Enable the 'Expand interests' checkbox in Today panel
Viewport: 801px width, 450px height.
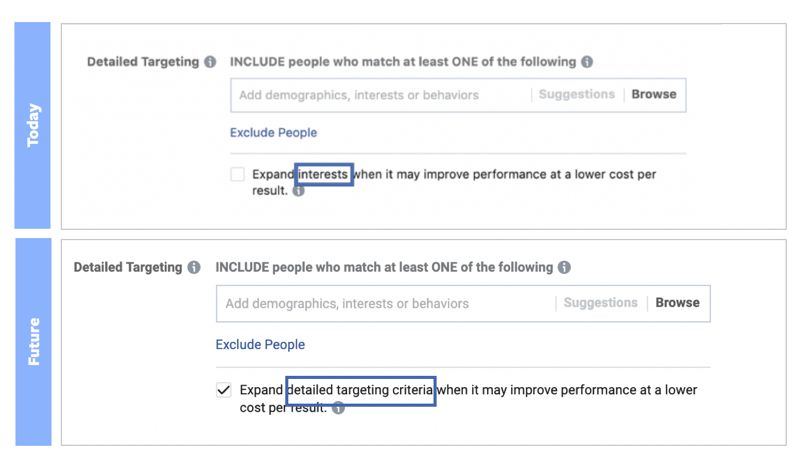[x=238, y=174]
